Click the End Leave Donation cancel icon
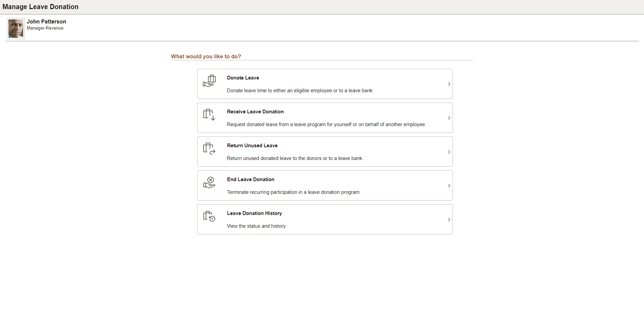This screenshot has height=329, width=644. (x=209, y=182)
